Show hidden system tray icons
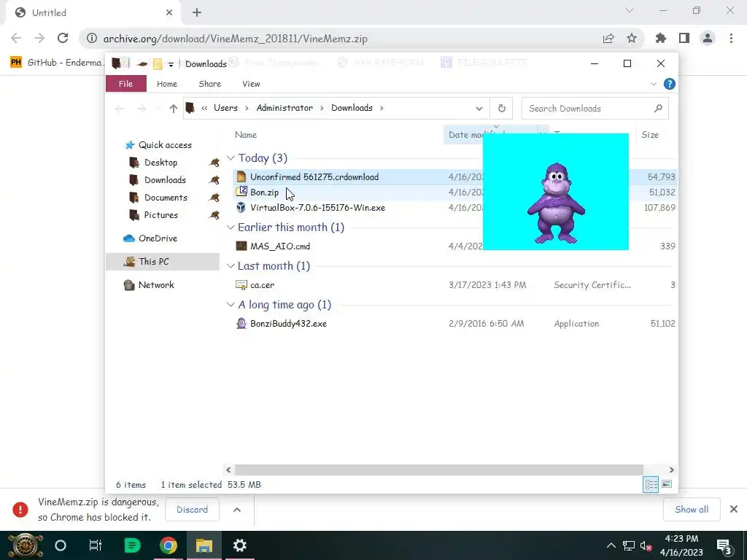 click(x=611, y=545)
